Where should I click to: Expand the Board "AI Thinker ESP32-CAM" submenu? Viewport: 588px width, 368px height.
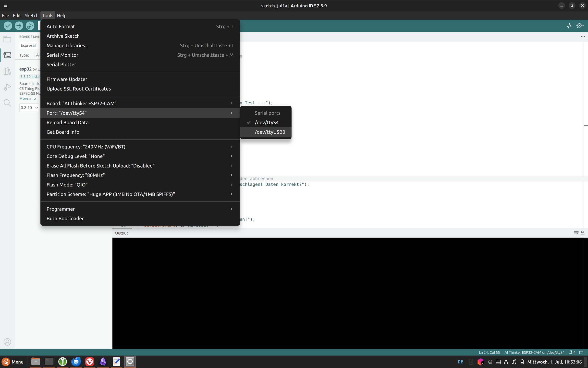[x=140, y=103]
